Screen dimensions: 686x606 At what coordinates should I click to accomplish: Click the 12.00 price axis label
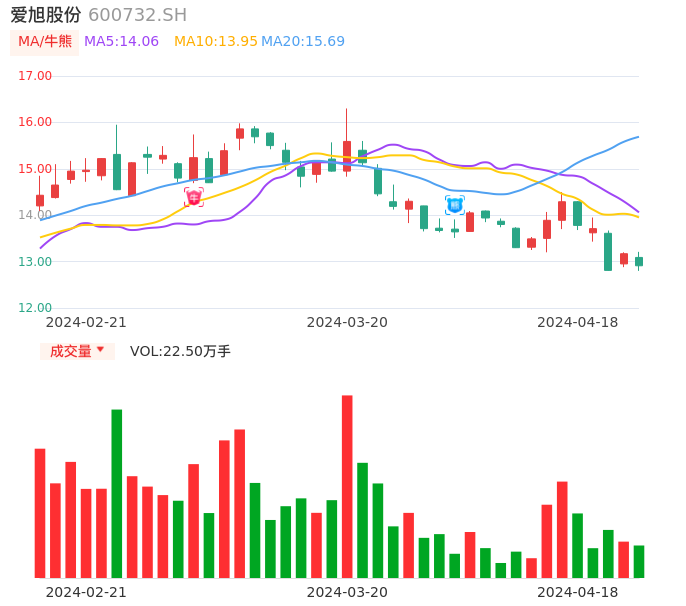pos(35,308)
